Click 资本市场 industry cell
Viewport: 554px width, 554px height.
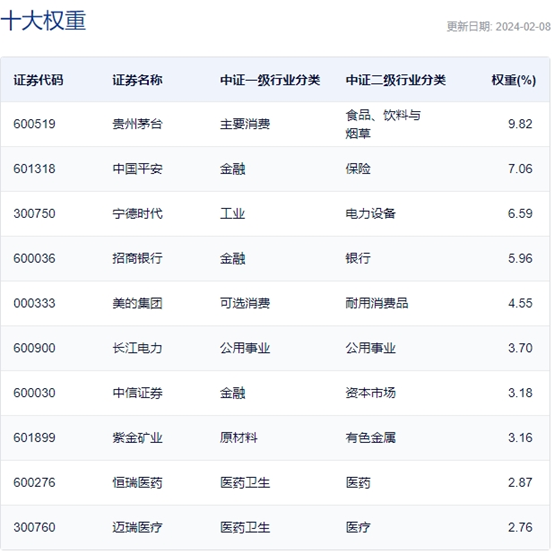tap(371, 393)
